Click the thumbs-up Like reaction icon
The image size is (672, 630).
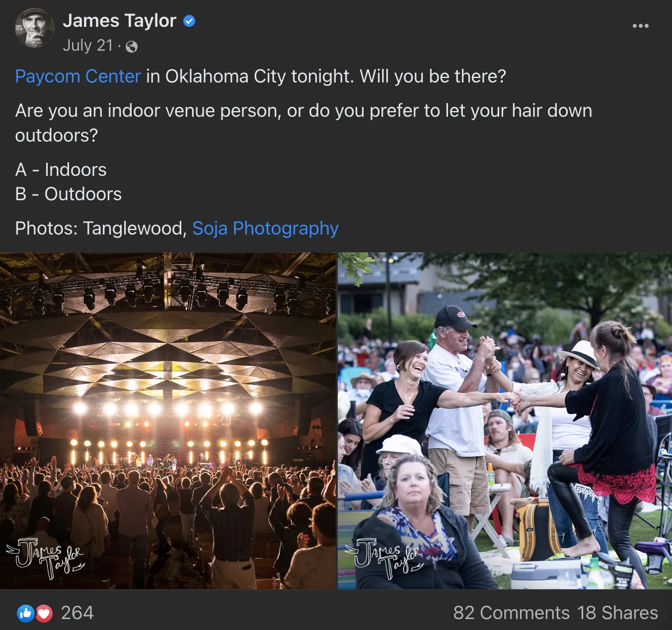(x=25, y=614)
